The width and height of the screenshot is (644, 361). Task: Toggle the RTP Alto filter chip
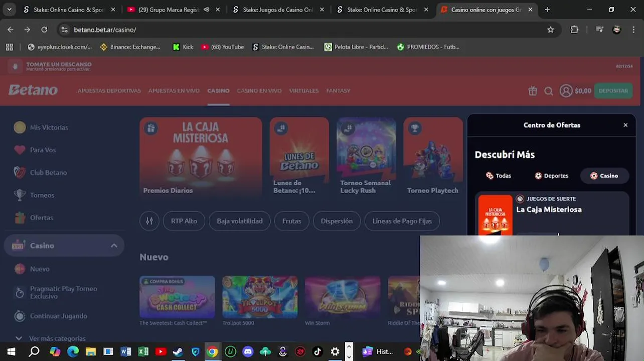pyautogui.click(x=184, y=221)
